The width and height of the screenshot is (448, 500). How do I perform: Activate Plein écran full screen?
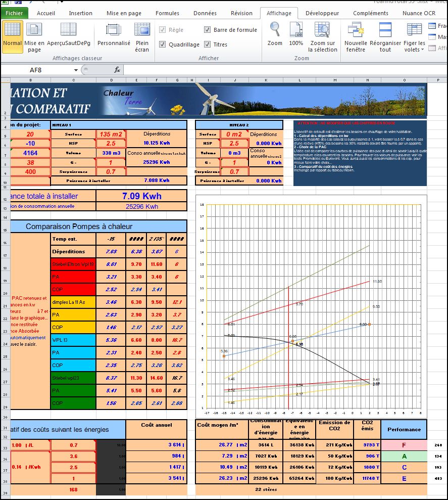142,37
